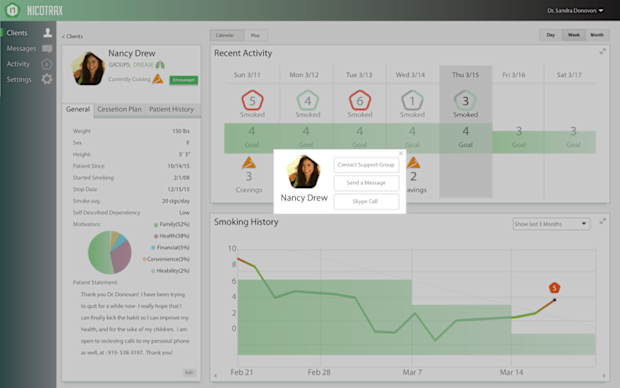
Task: Click the lungs disease group icon
Action: click(x=160, y=64)
